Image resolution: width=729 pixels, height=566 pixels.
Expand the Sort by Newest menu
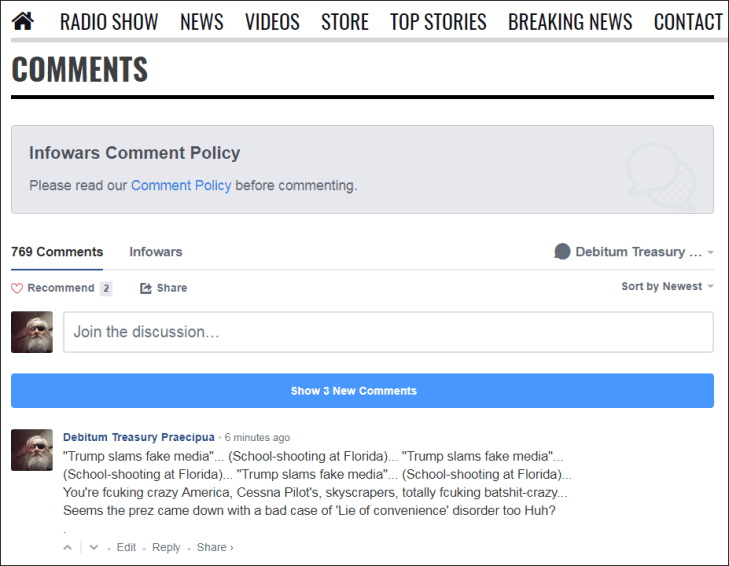pos(667,287)
